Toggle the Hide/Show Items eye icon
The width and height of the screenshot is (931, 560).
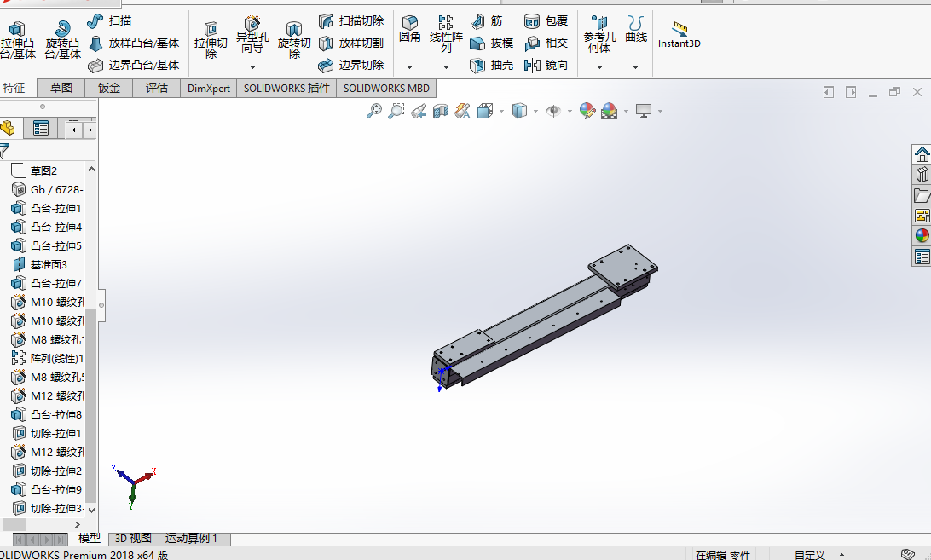tap(553, 111)
